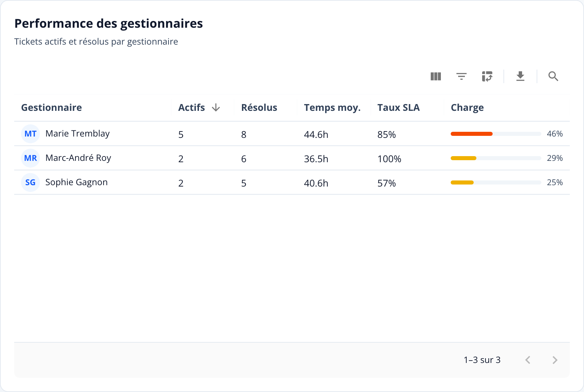Go to previous page chevron
584x392 pixels.
coord(528,360)
